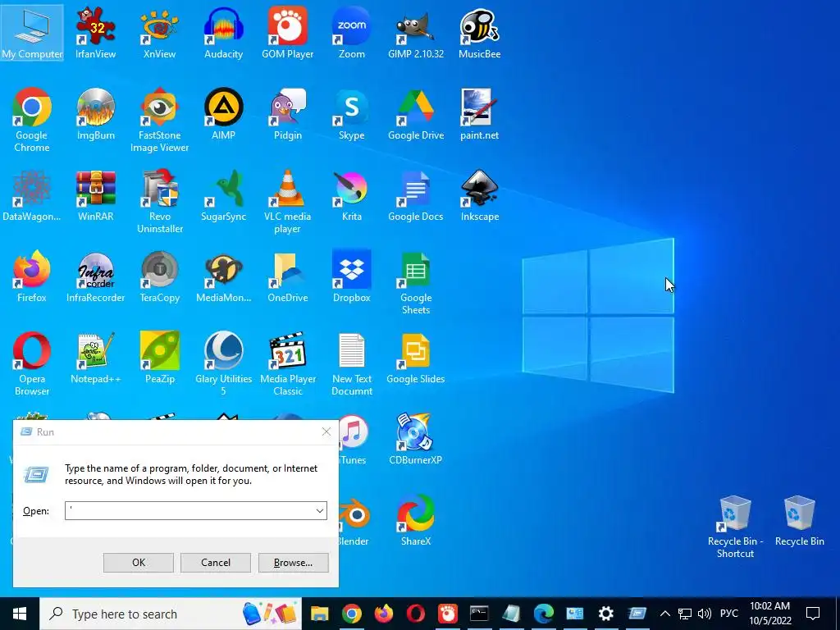Select the Skype desktop icon
The width and height of the screenshot is (840, 630).
coord(351,113)
